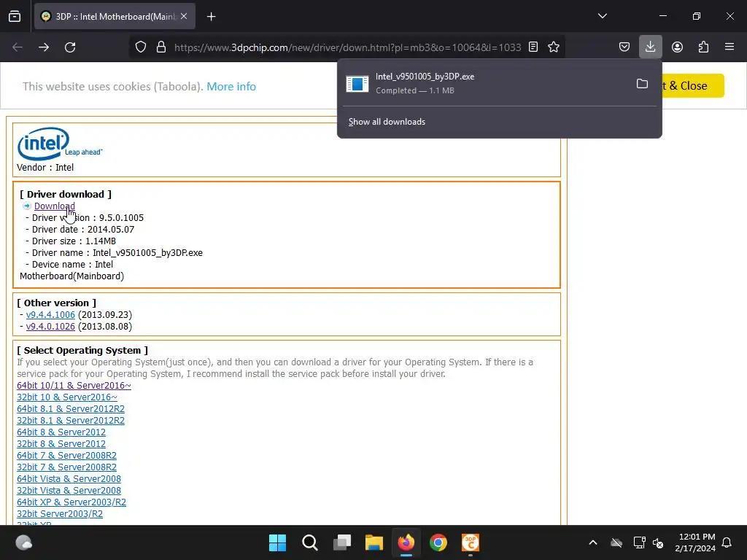Viewport: 747px width, 560px height.
Task: Select 64bit XP & Server2003/R2
Action: click(x=71, y=502)
